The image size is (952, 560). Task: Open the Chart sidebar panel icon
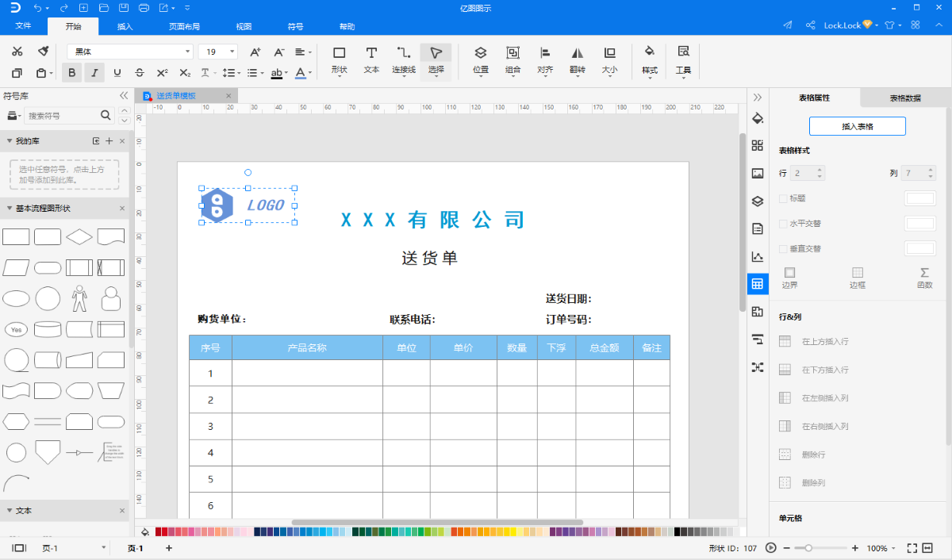pos(758,256)
